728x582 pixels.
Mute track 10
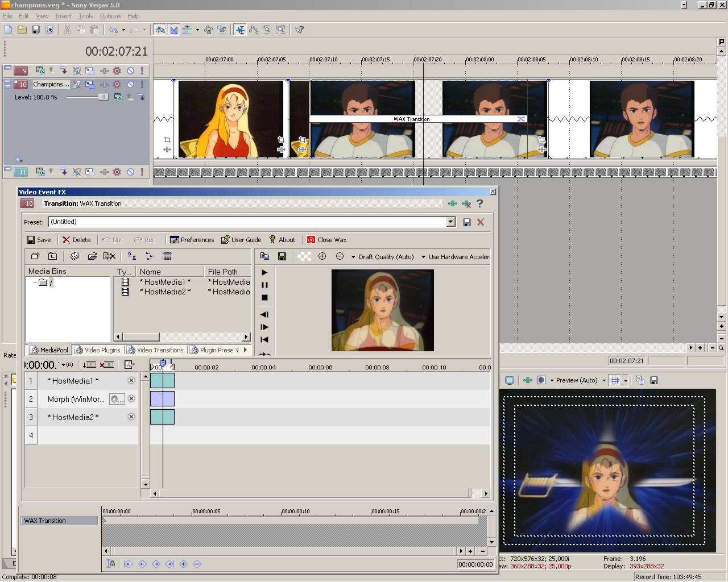(x=130, y=84)
